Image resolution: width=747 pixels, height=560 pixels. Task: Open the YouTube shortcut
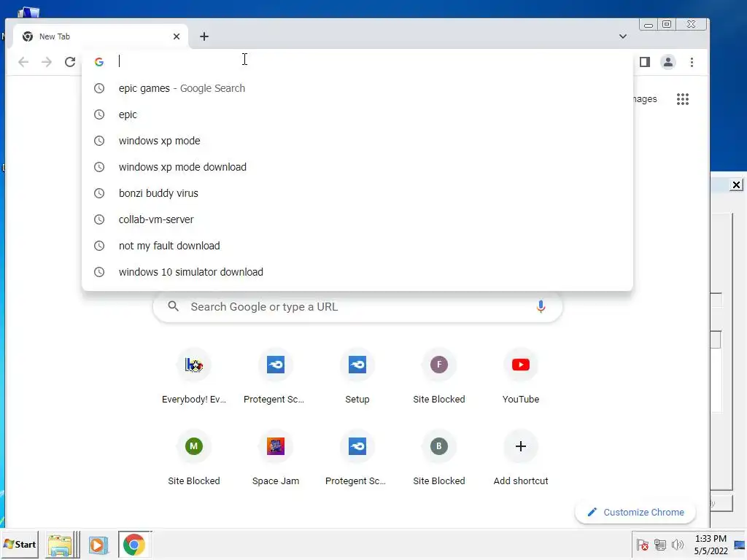tap(521, 377)
